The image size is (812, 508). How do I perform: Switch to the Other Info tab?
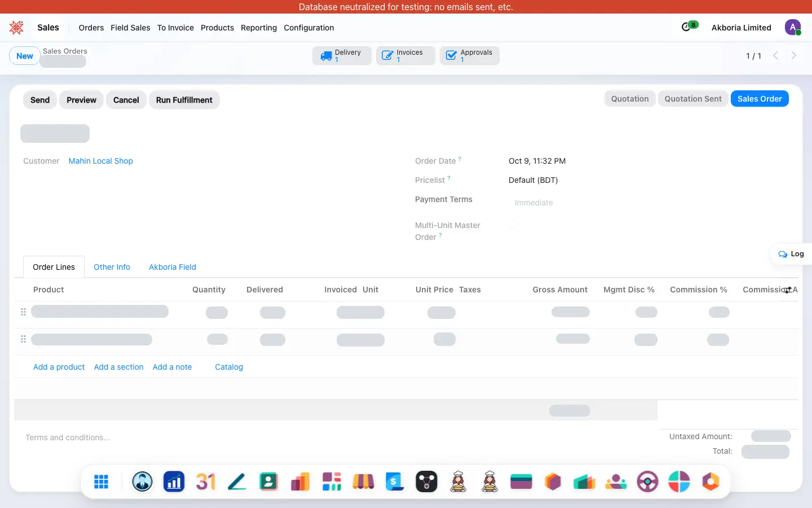112,267
